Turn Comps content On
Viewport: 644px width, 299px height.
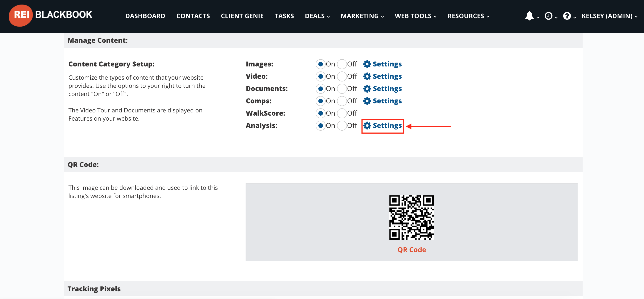320,101
